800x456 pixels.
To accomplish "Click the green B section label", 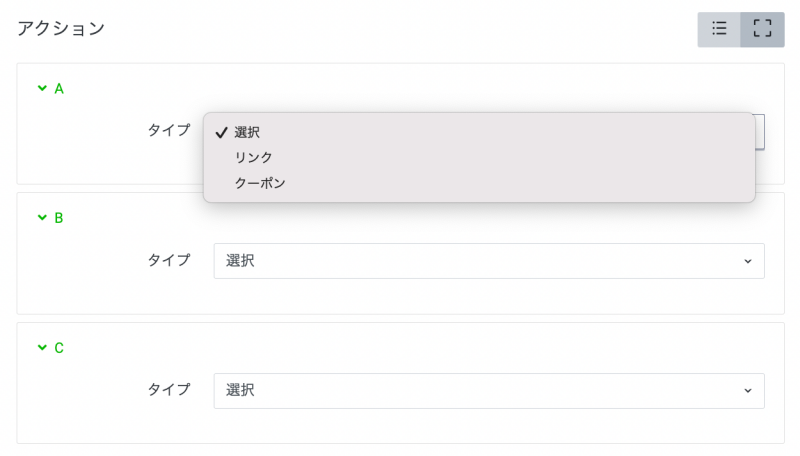I will (x=59, y=217).
